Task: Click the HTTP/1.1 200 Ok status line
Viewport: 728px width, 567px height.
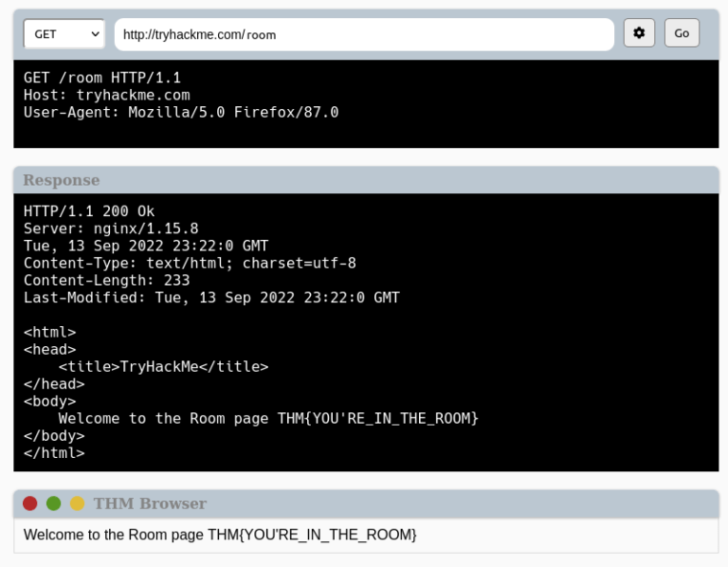Action: tap(89, 211)
